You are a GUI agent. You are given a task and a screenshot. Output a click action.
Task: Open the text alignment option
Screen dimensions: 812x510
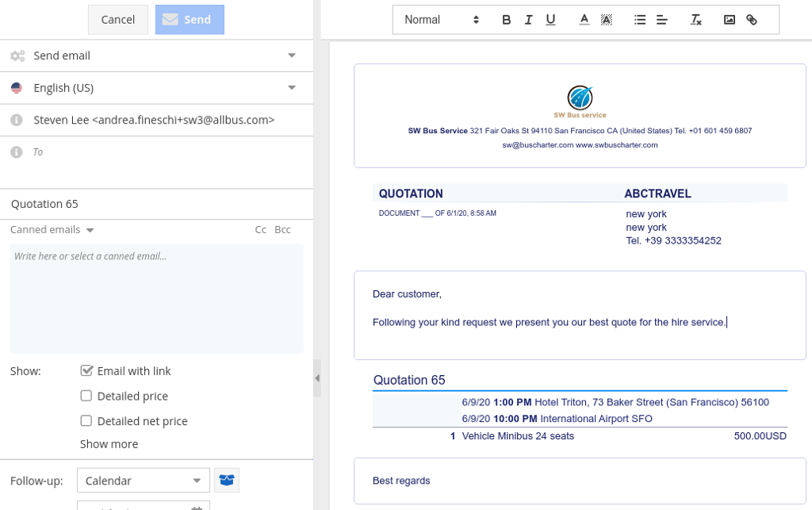[x=662, y=20]
